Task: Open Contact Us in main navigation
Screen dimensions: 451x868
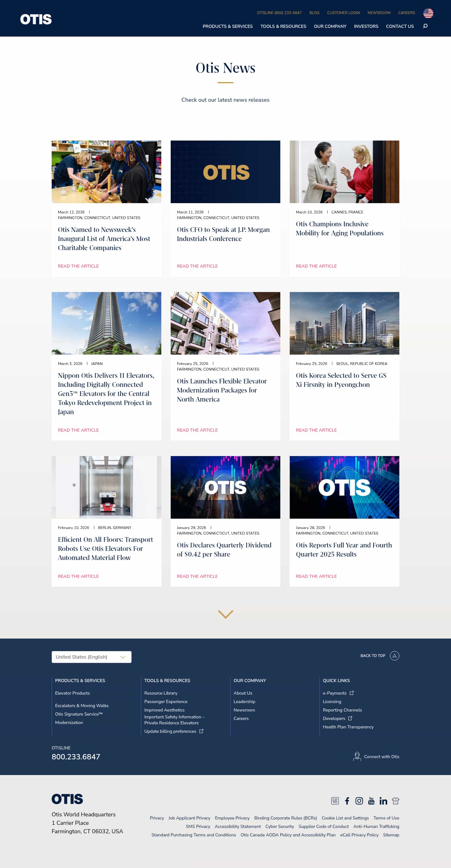Action: (x=400, y=26)
